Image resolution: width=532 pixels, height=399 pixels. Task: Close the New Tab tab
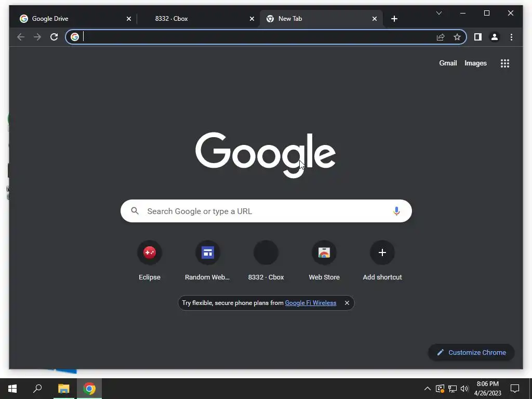click(374, 19)
